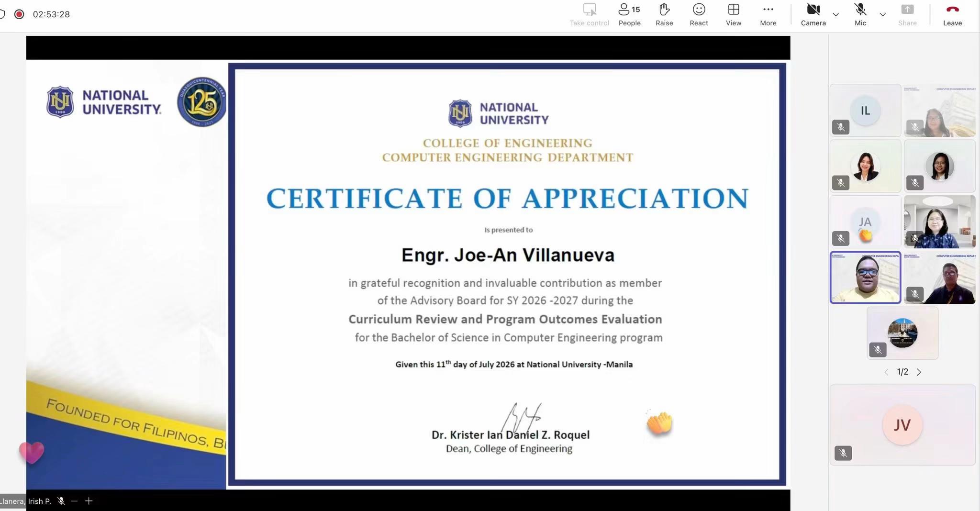Click the meeting timer 02:53:28
980x511 pixels.
point(51,14)
